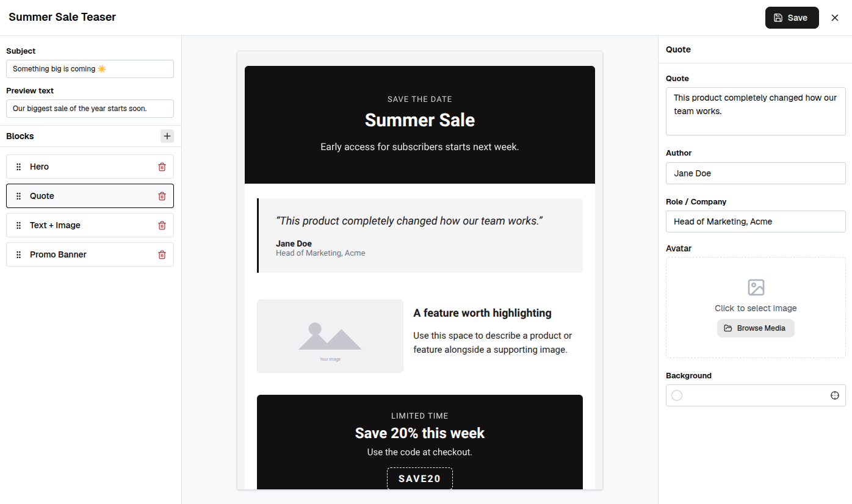Open the Background color eyedropper picker

click(835, 395)
